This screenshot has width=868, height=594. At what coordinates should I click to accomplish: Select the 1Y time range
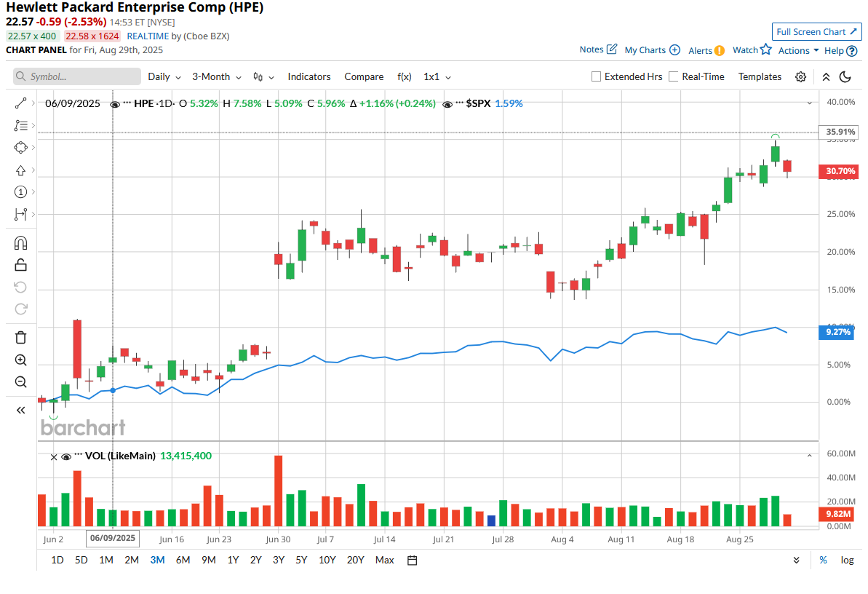[x=233, y=561]
